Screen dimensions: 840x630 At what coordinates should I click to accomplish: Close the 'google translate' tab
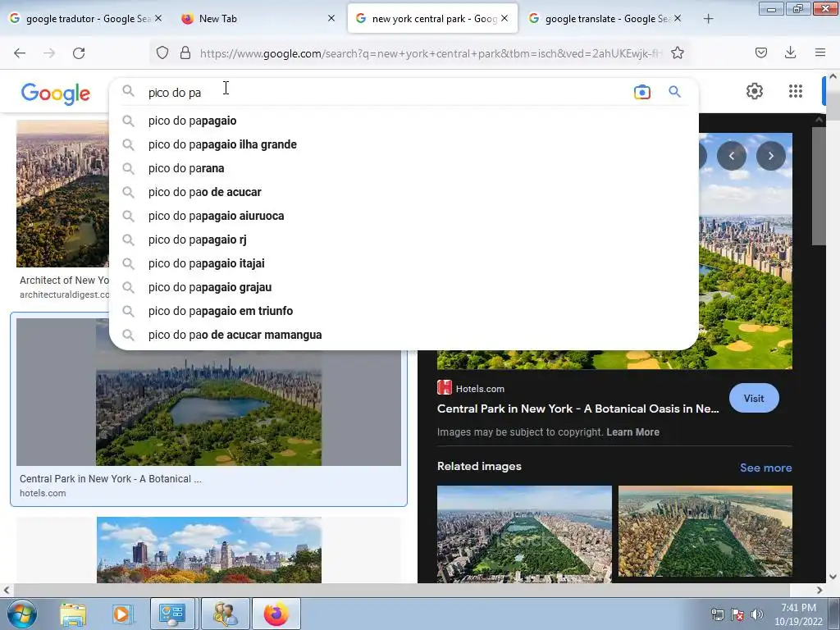click(x=677, y=18)
